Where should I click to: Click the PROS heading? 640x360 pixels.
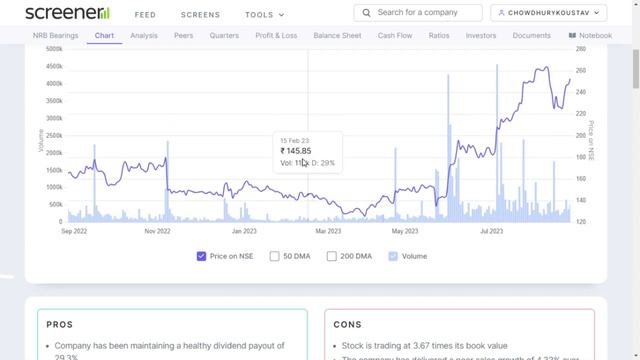60,324
